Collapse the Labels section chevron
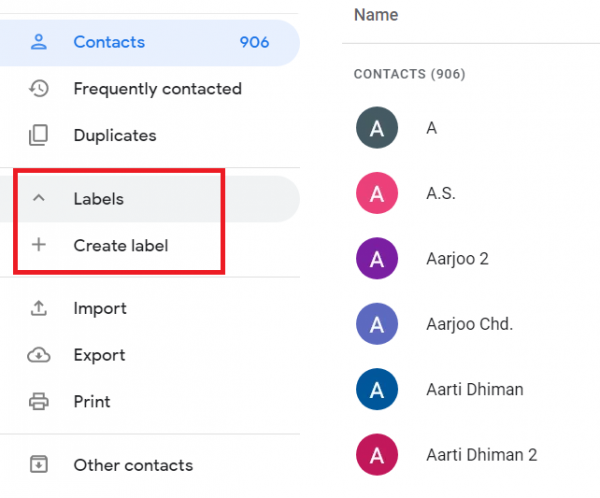The width and height of the screenshot is (600, 498). [x=39, y=198]
